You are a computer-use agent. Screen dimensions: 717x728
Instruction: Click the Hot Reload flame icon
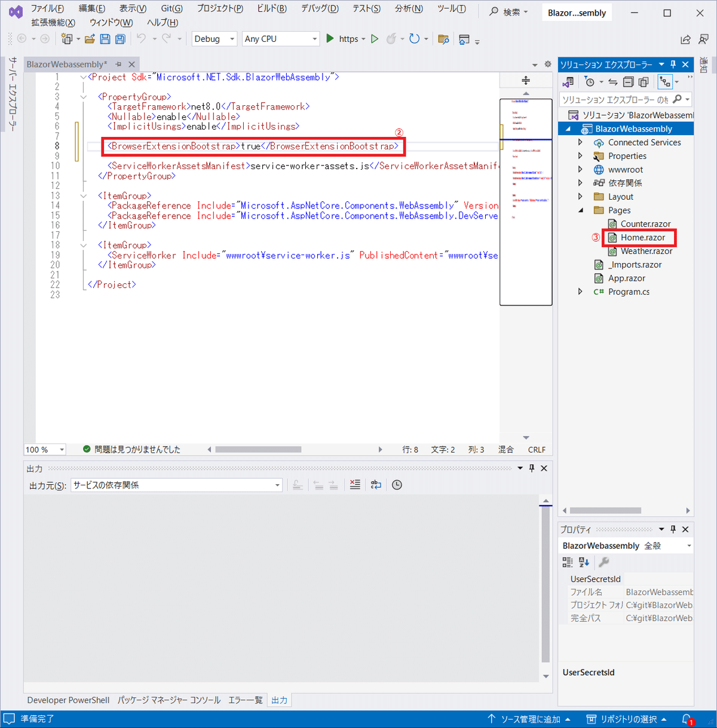click(391, 39)
